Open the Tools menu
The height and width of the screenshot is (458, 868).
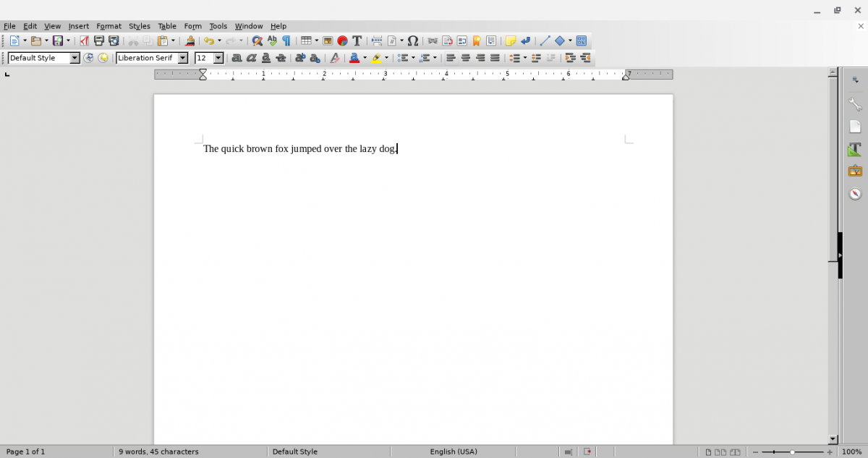click(x=218, y=26)
